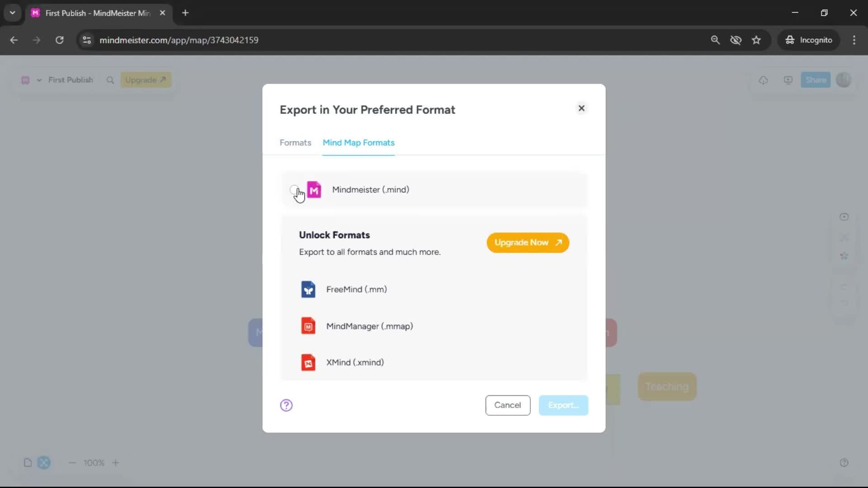Click the blue Share button
This screenshot has width=868, height=488.
pyautogui.click(x=816, y=80)
